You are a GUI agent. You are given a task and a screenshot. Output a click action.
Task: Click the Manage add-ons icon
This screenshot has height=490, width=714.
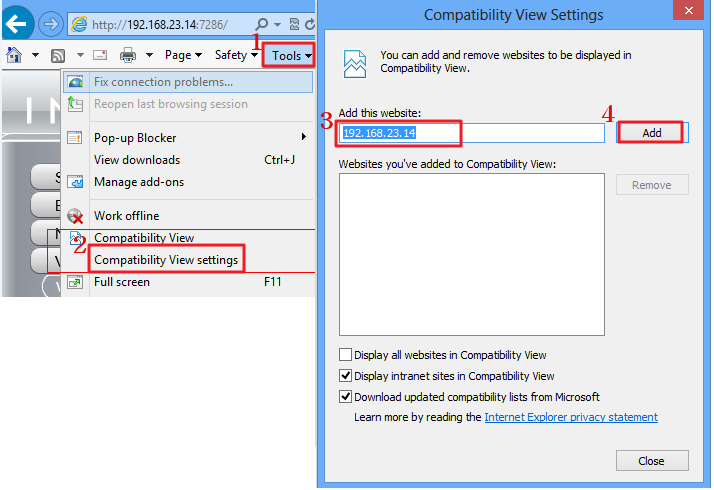pyautogui.click(x=75, y=182)
